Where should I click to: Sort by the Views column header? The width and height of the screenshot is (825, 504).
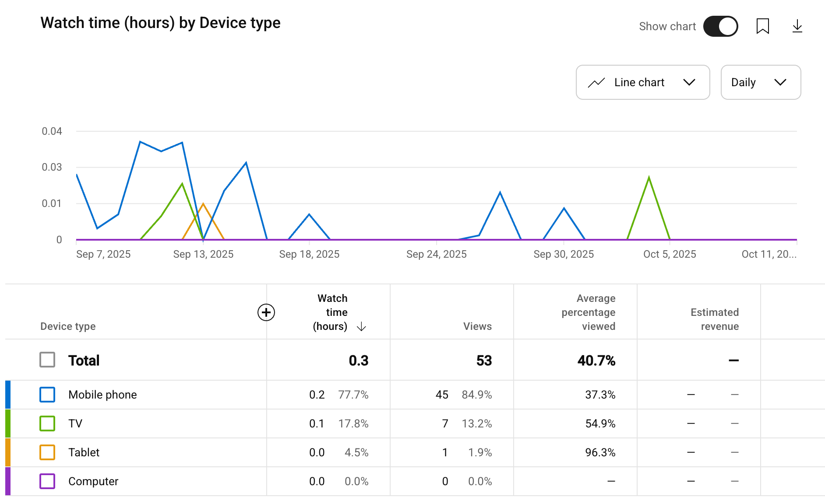click(477, 326)
